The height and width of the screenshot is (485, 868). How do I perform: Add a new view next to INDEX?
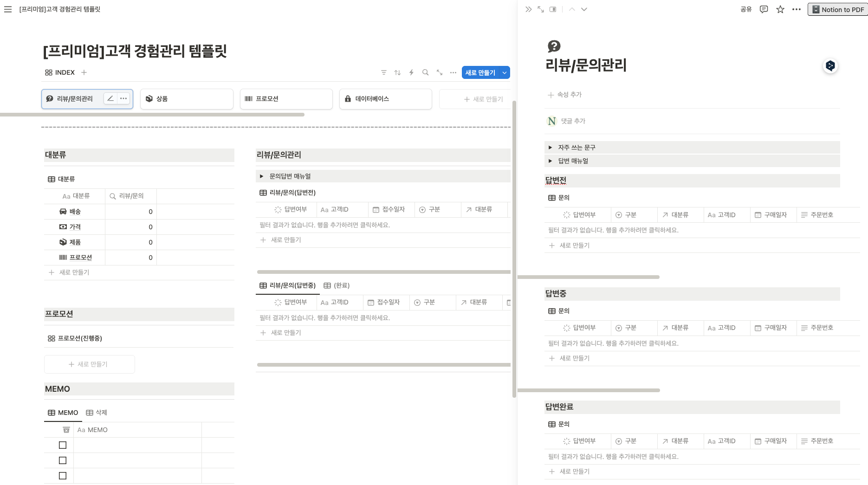click(x=84, y=72)
